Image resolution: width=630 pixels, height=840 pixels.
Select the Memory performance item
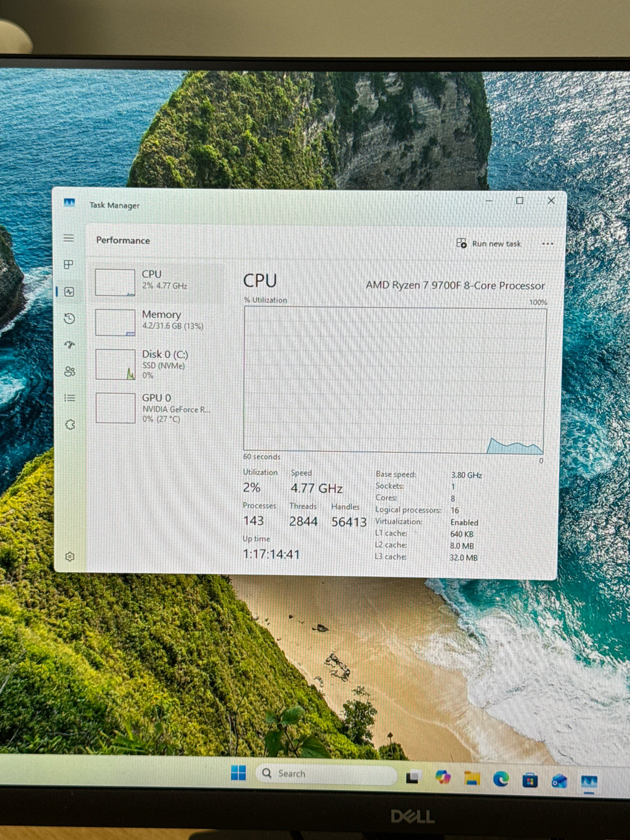(x=157, y=322)
